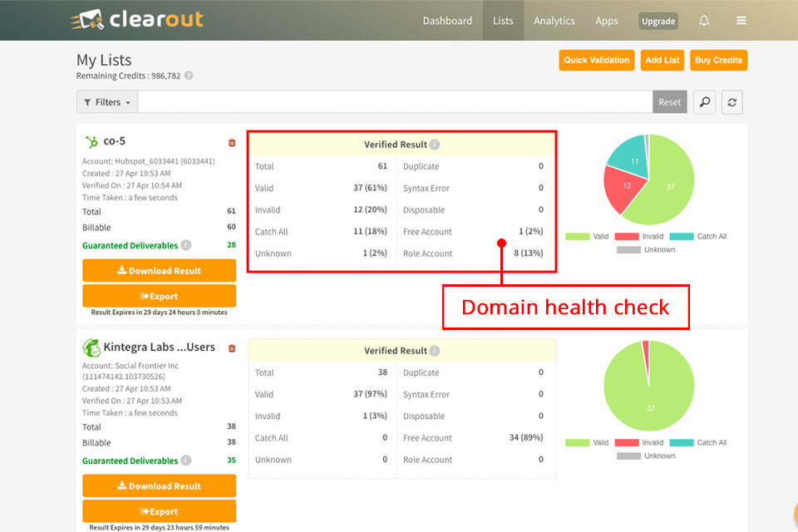Export the co-5 list

tap(160, 296)
